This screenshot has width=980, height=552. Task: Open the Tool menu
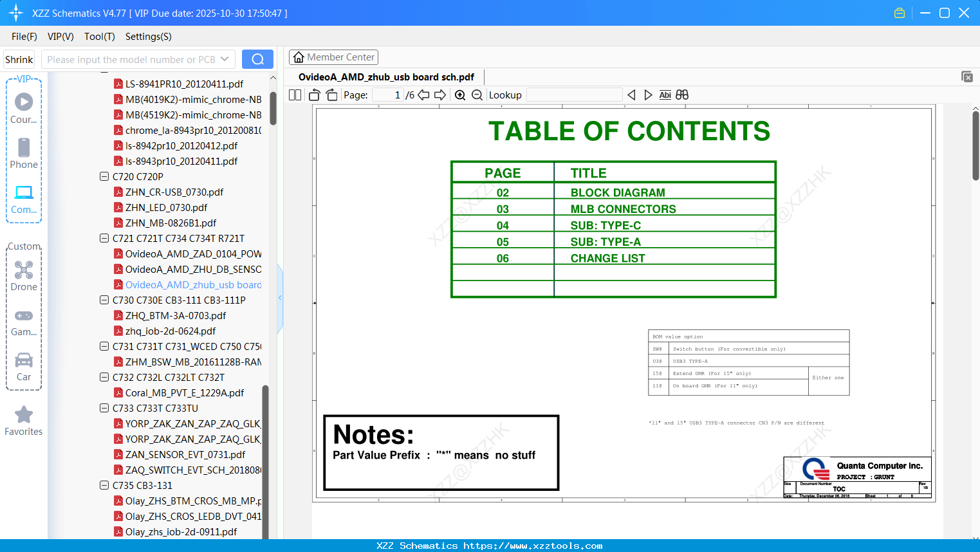[100, 37]
